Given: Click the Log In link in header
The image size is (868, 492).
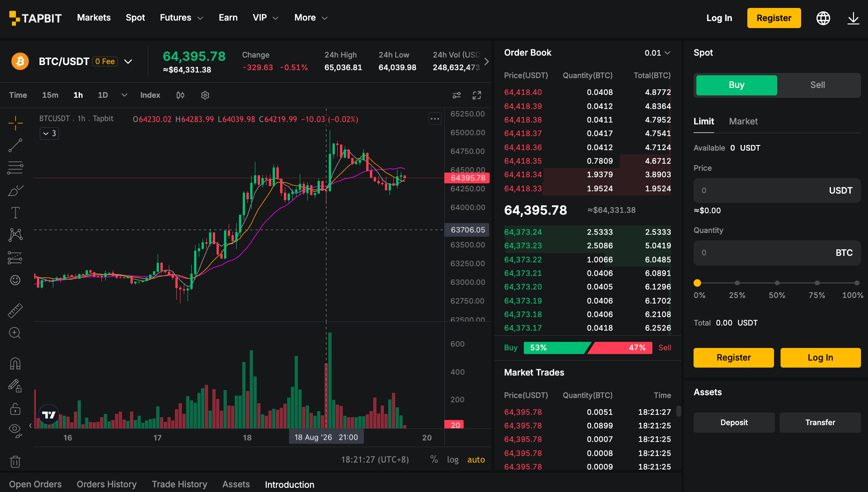Looking at the screenshot, I should tap(719, 18).
